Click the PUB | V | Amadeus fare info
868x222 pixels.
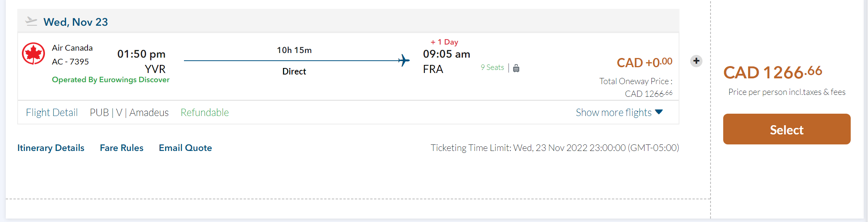[129, 113]
